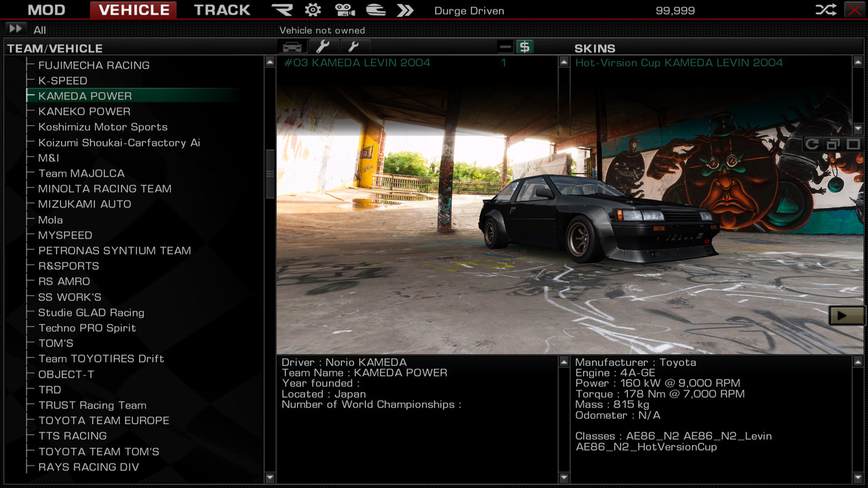Screen dimensions: 868x488
Task: Click up arrow of car specs scrollbar
Action: pyautogui.click(x=858, y=363)
